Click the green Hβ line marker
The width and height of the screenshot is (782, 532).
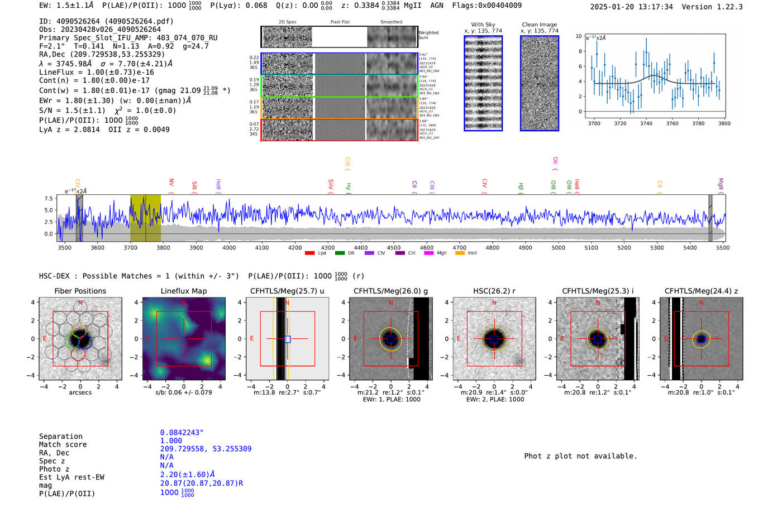tap(521, 188)
